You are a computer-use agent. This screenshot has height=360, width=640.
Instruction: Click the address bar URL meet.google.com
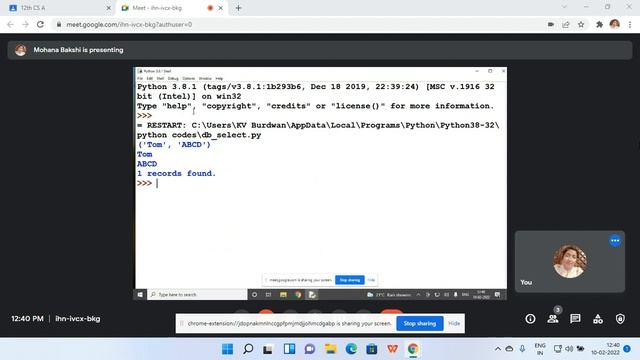(129, 24)
